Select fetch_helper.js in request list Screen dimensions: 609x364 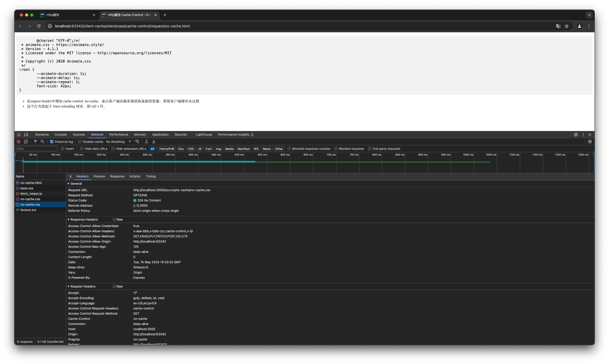coord(31,194)
